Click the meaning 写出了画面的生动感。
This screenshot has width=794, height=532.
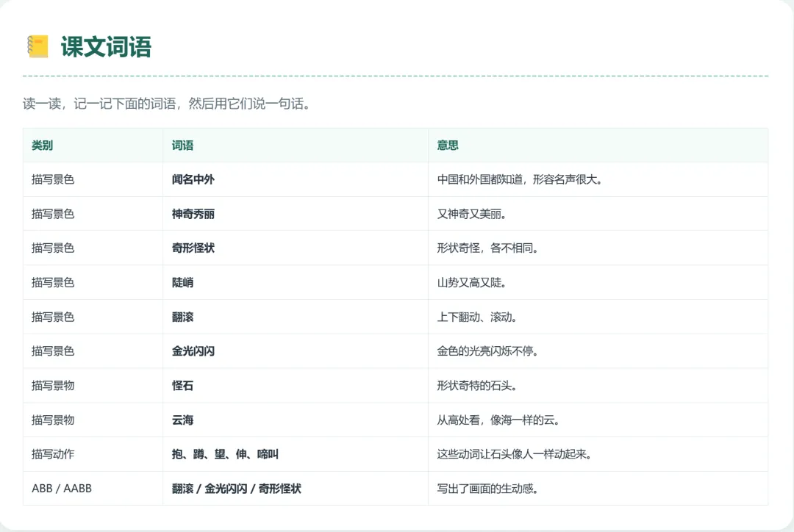point(487,489)
